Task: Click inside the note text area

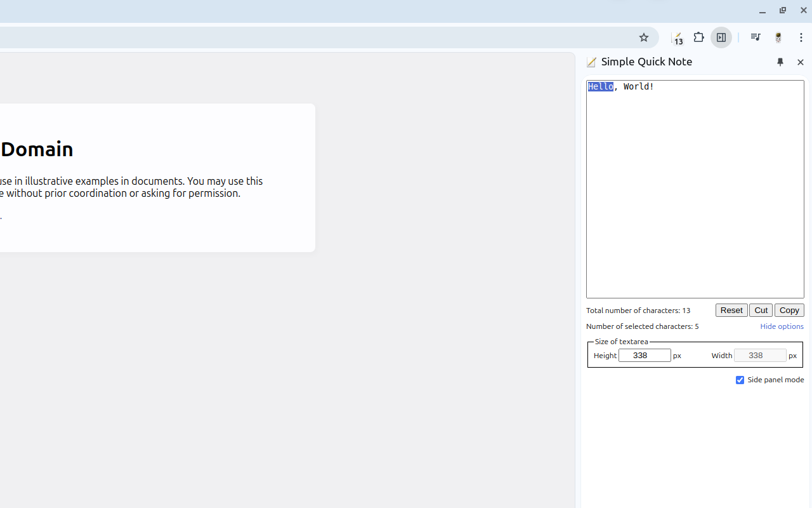Action: 695,190
